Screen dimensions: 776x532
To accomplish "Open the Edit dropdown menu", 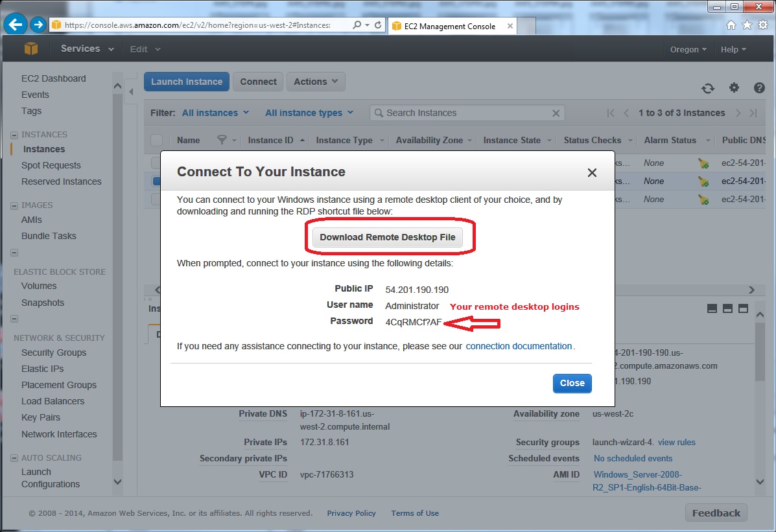I will [145, 49].
